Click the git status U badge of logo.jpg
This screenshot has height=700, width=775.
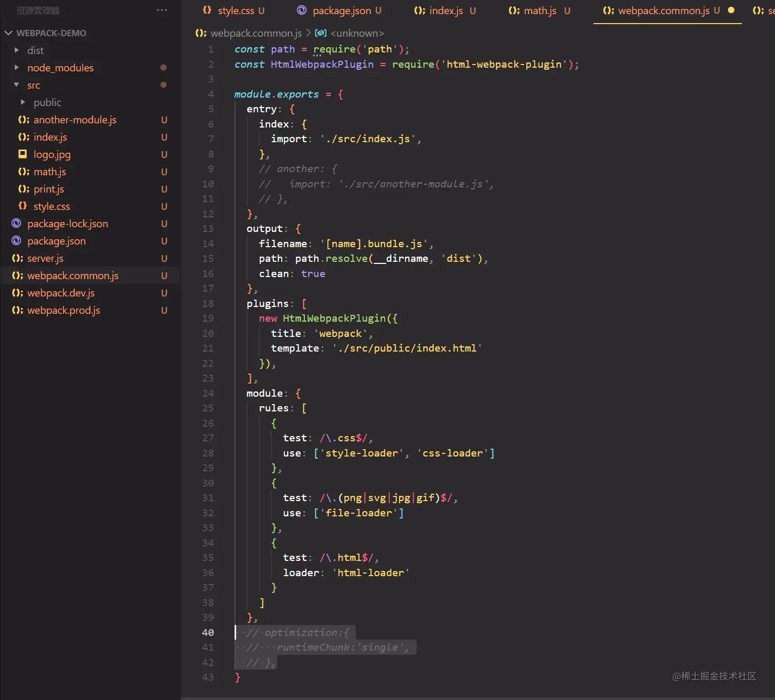pos(164,154)
